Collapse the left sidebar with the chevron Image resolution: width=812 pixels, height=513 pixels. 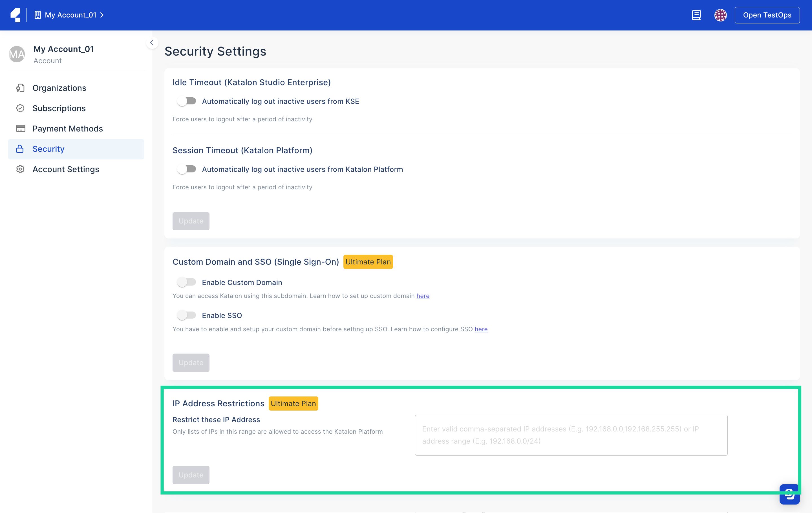point(152,43)
